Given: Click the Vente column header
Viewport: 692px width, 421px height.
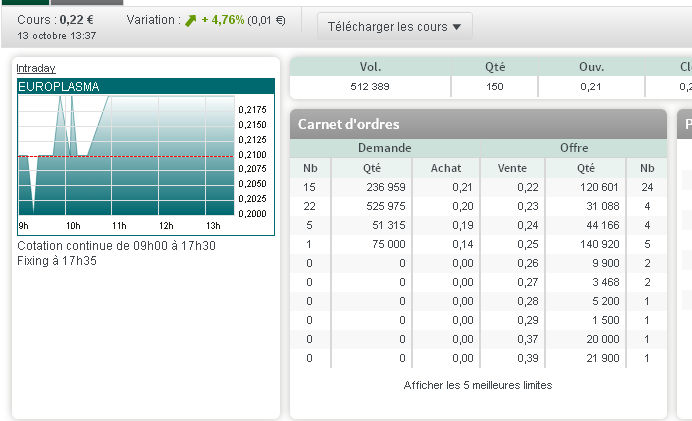Looking at the screenshot, I should pos(512,168).
